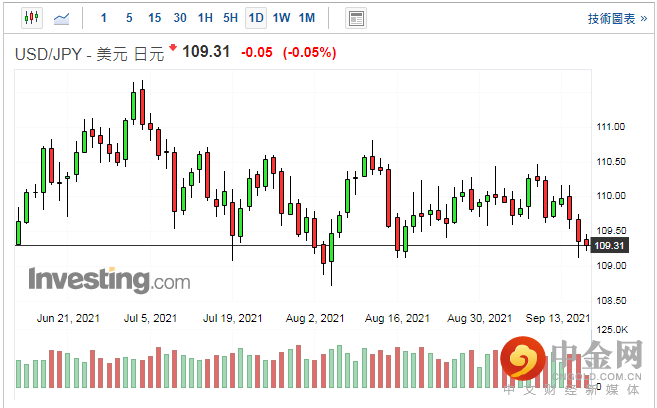Click the 109.31 current price label
This screenshot has height=408, width=657.
pos(609,246)
